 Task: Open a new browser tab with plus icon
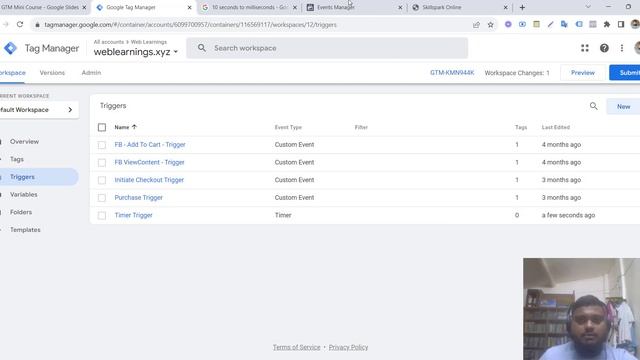point(522,7)
